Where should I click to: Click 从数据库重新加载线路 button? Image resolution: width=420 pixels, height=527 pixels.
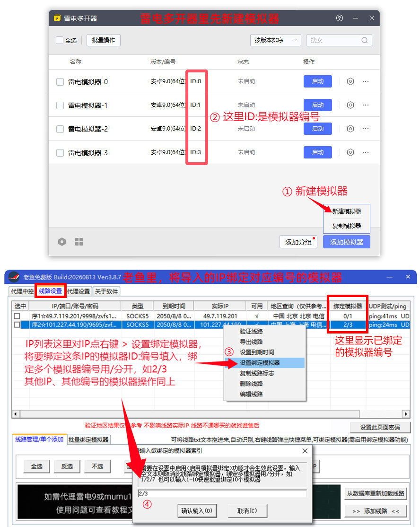click(x=376, y=493)
